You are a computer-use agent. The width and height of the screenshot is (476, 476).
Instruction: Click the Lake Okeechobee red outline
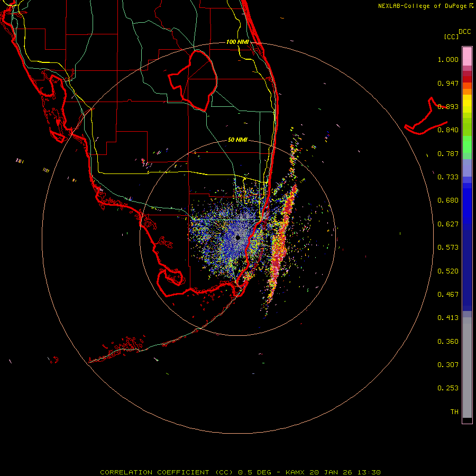pyautogui.click(x=193, y=80)
